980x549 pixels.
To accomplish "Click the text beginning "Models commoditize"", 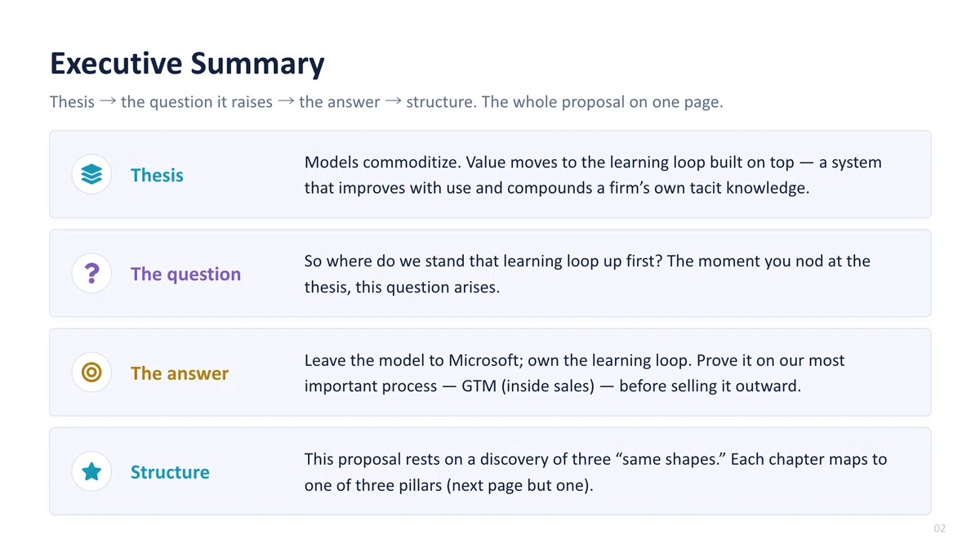I will click(593, 175).
